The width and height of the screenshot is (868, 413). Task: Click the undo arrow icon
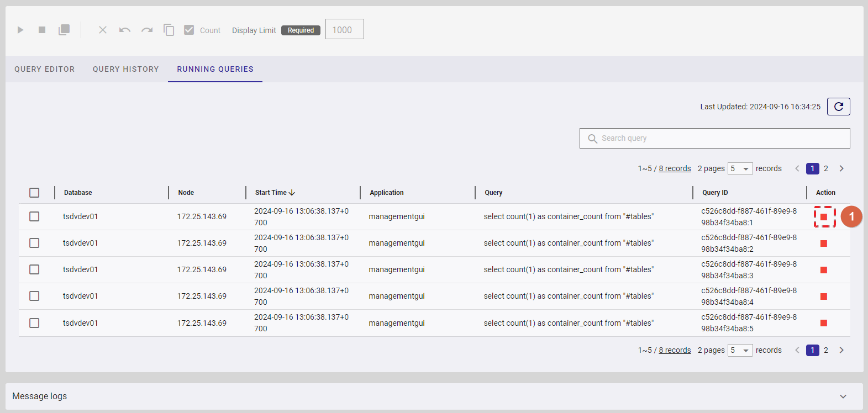[x=125, y=30]
